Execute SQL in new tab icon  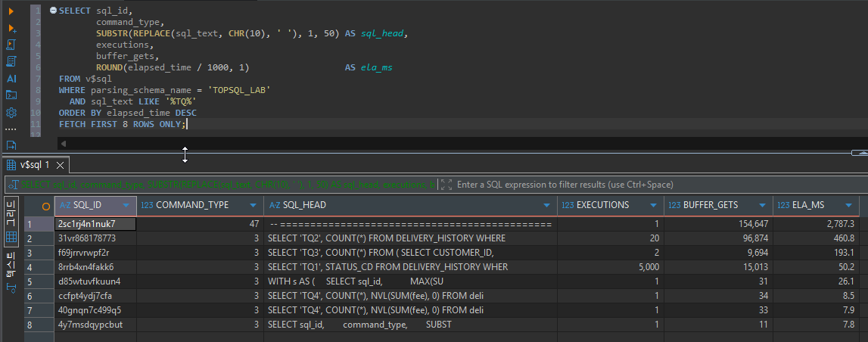(x=11, y=28)
